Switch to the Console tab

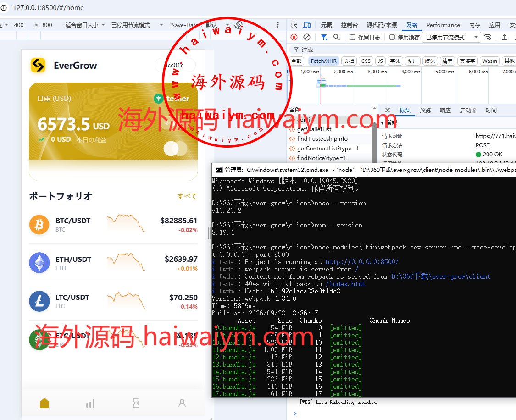click(349, 25)
